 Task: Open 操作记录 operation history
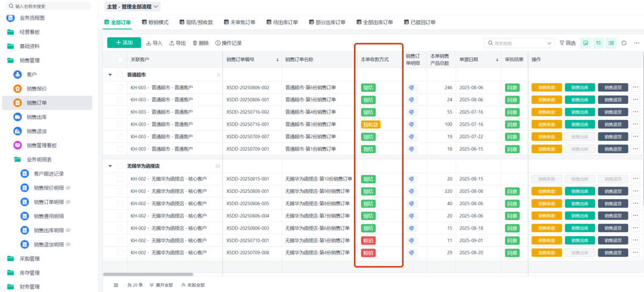pyautogui.click(x=229, y=43)
